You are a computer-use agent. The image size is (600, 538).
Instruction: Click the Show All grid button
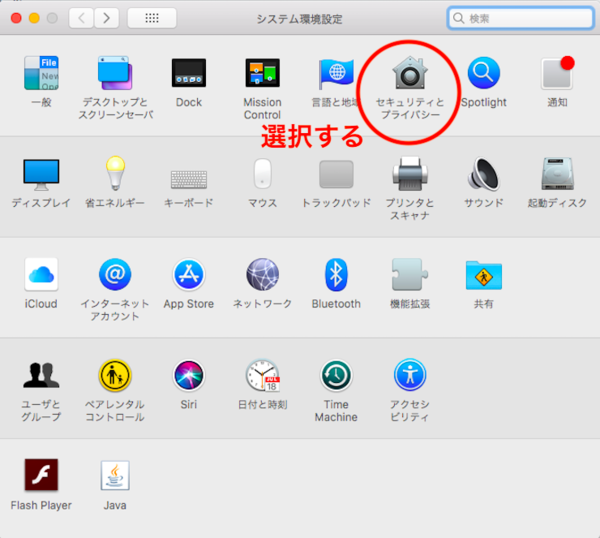pos(152,18)
